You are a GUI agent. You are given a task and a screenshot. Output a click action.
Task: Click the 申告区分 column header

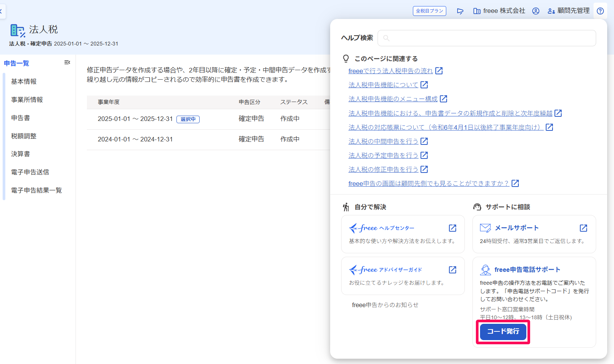[249, 102]
